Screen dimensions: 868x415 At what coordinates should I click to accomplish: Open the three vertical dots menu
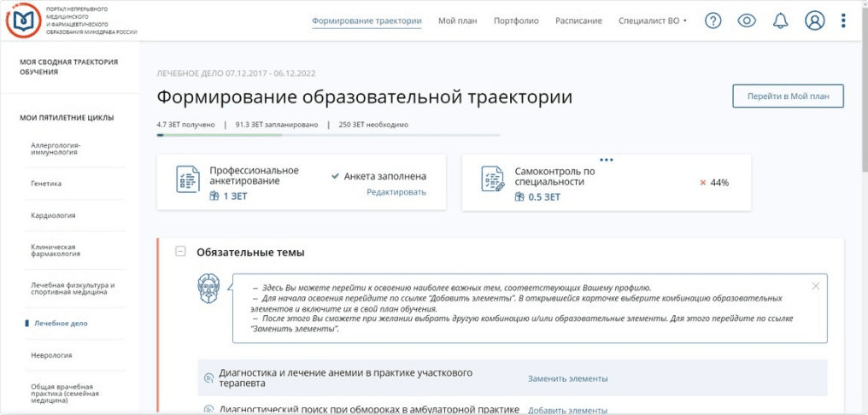point(843,21)
